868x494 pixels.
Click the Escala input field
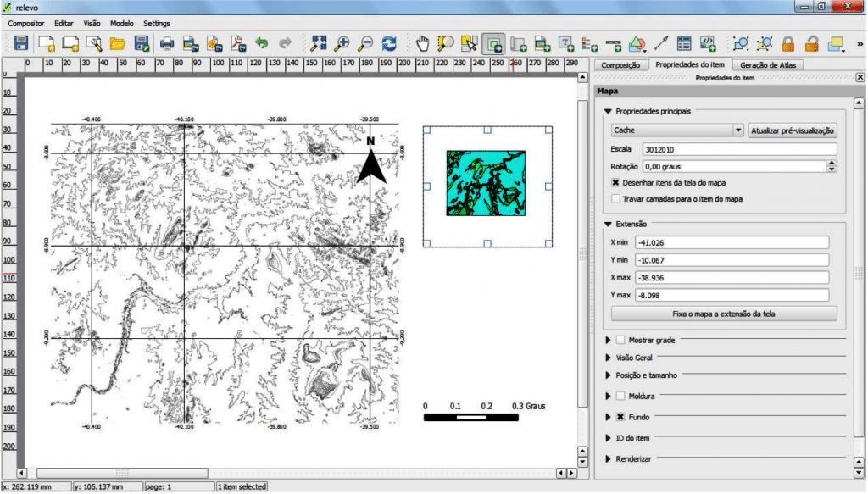click(x=738, y=149)
